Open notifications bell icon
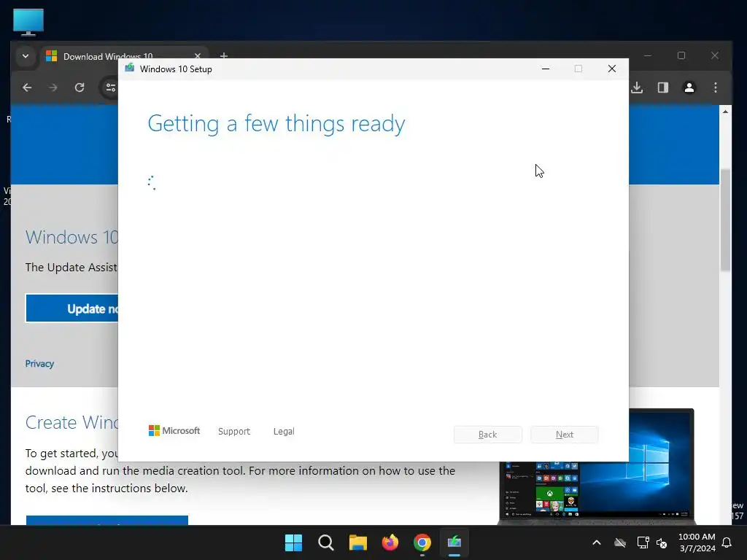This screenshot has height=560, width=747. point(727,542)
